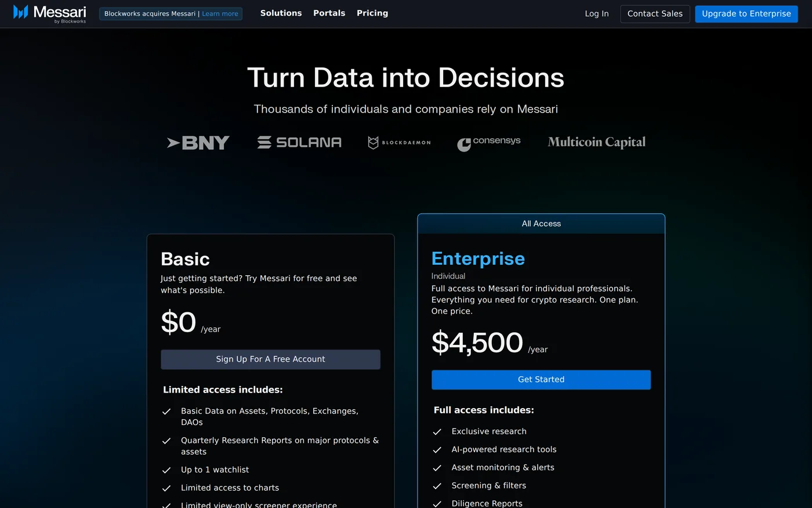Image resolution: width=812 pixels, height=508 pixels.
Task: Click Log In
Action: (597, 13)
